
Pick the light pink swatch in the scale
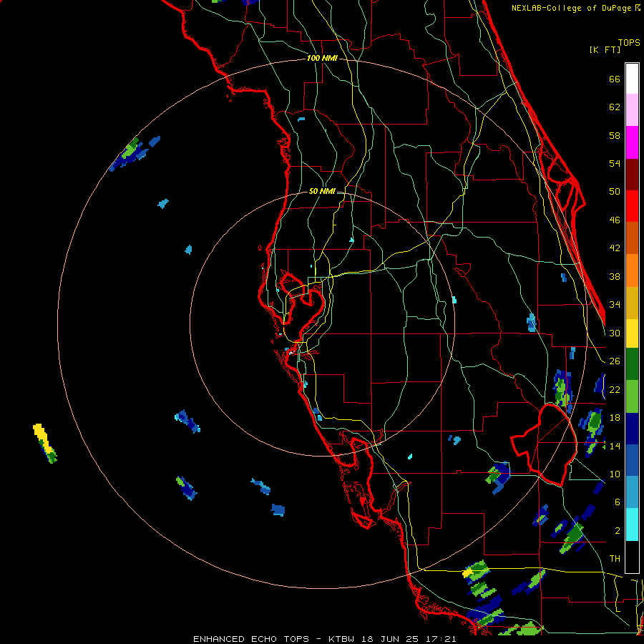(632, 109)
